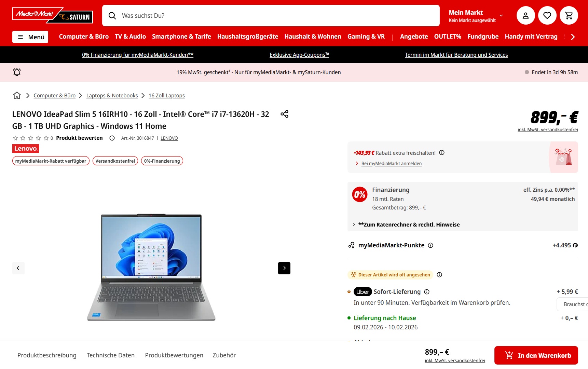The width and height of the screenshot is (588, 369).
Task: Open the wishlist heart icon
Action: click(547, 15)
